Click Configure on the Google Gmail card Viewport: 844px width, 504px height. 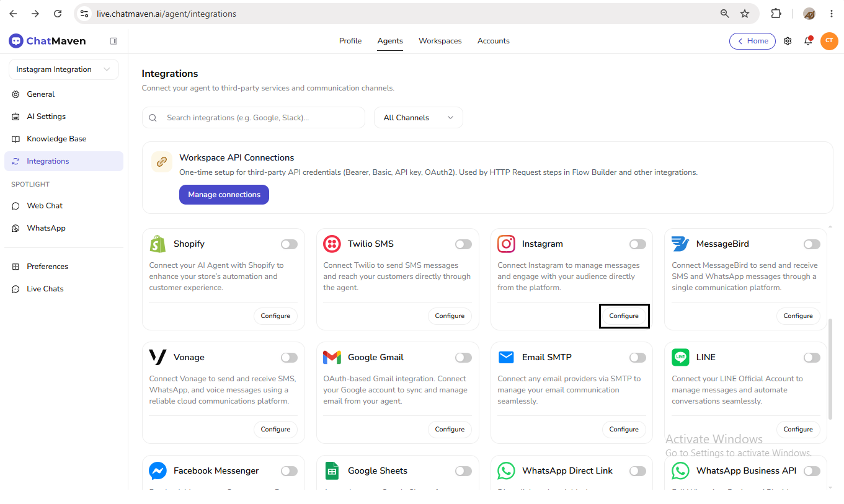450,430
